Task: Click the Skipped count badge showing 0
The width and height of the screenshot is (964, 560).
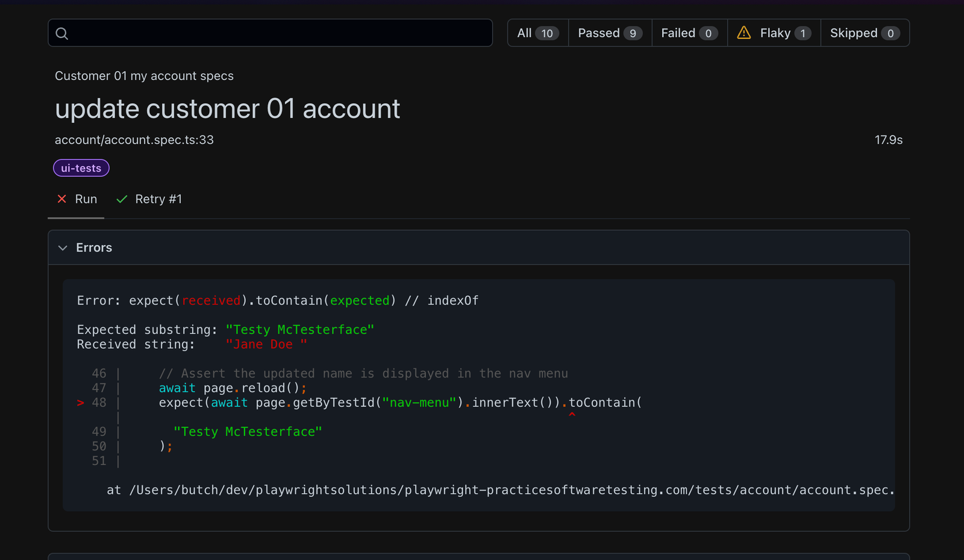Action: coord(892,34)
